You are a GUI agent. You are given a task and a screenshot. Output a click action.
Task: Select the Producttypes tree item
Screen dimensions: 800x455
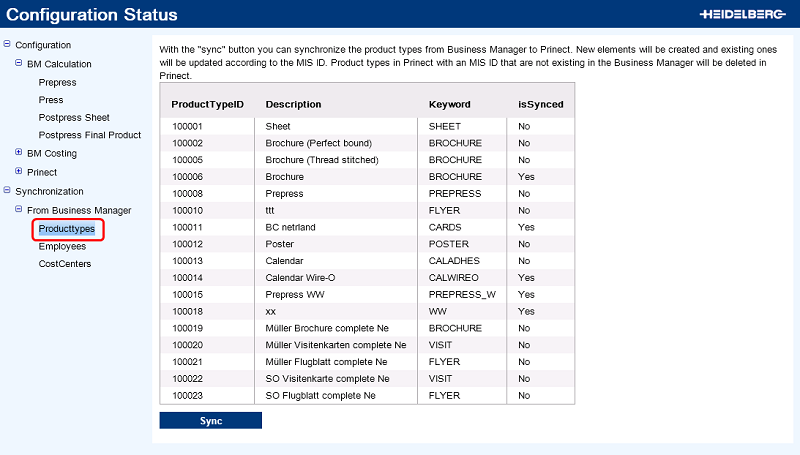pos(67,229)
